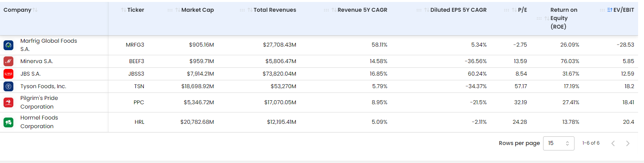
Task: Select revenue CAGR 58.11% cell
Action: tap(379, 45)
